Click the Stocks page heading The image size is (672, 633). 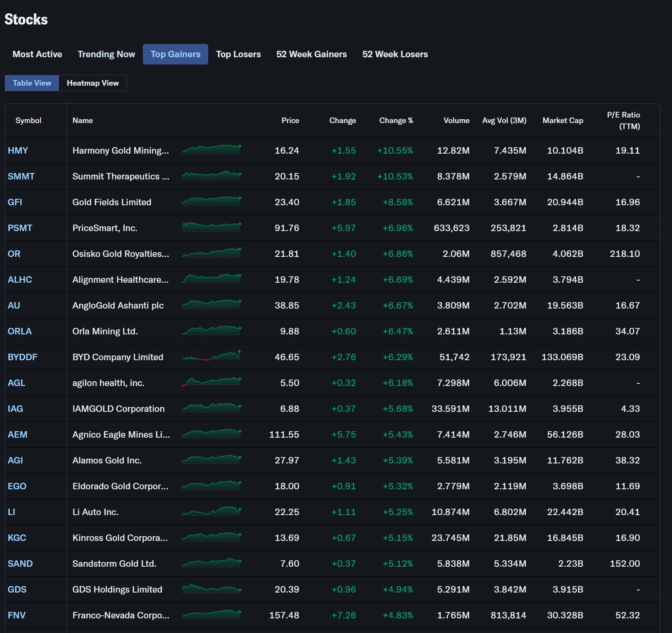point(26,19)
